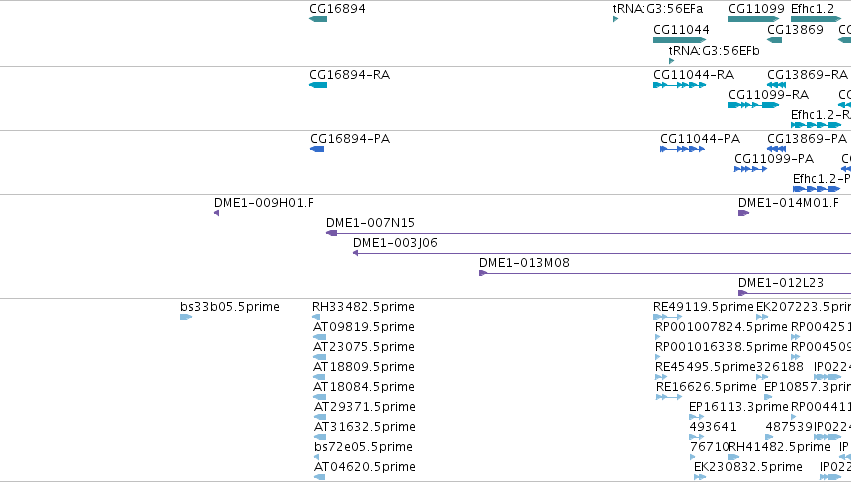
Task: Select the AT18809.5prime EST label
Action: point(364,367)
